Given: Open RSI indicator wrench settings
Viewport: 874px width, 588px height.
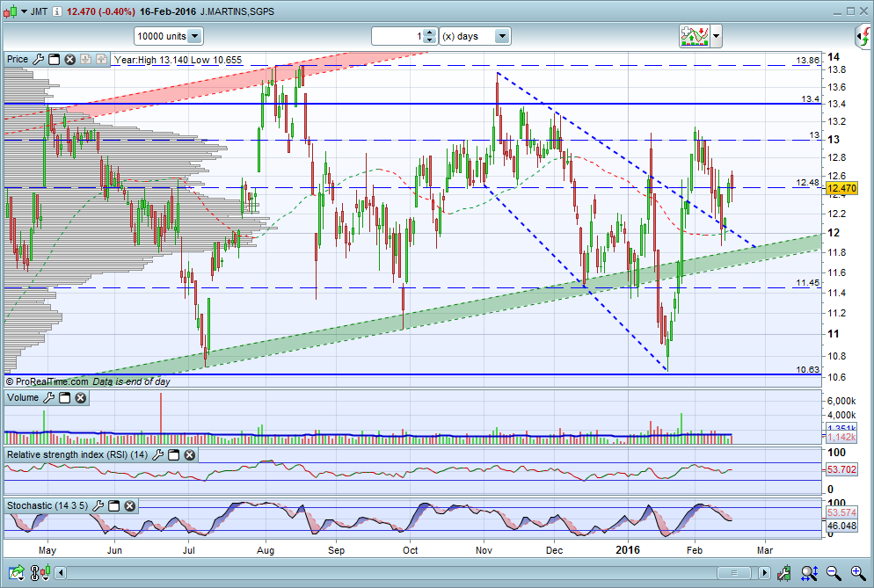Looking at the screenshot, I should tap(157, 454).
